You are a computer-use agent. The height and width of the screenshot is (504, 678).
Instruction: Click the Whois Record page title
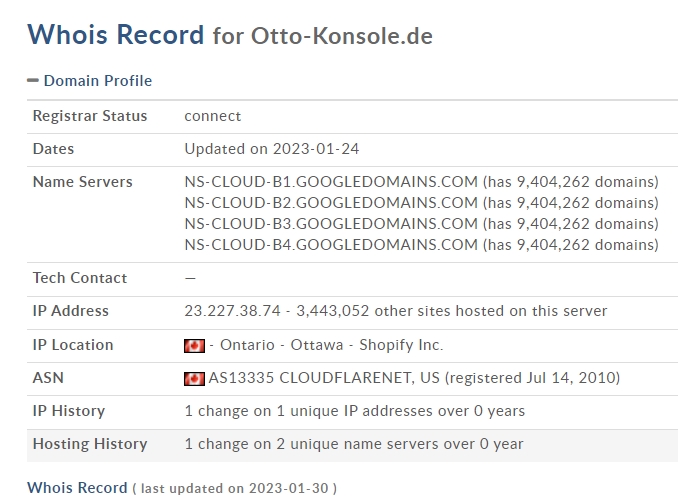click(115, 35)
